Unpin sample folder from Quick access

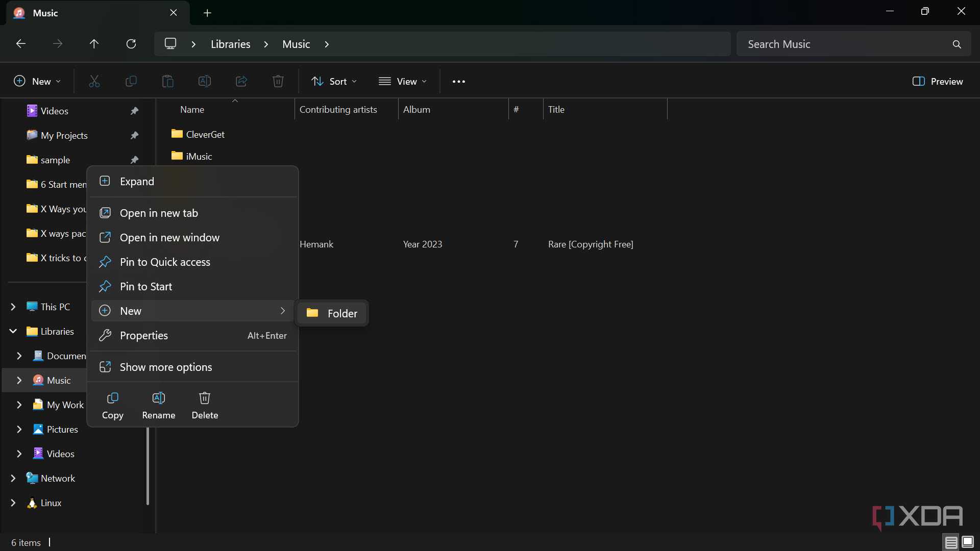tap(134, 160)
